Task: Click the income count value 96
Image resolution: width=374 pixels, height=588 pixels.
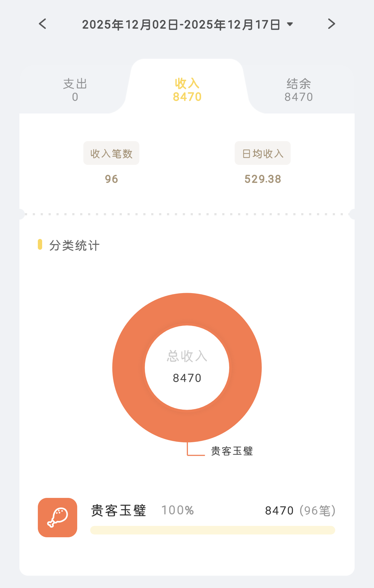Action: [x=111, y=179]
